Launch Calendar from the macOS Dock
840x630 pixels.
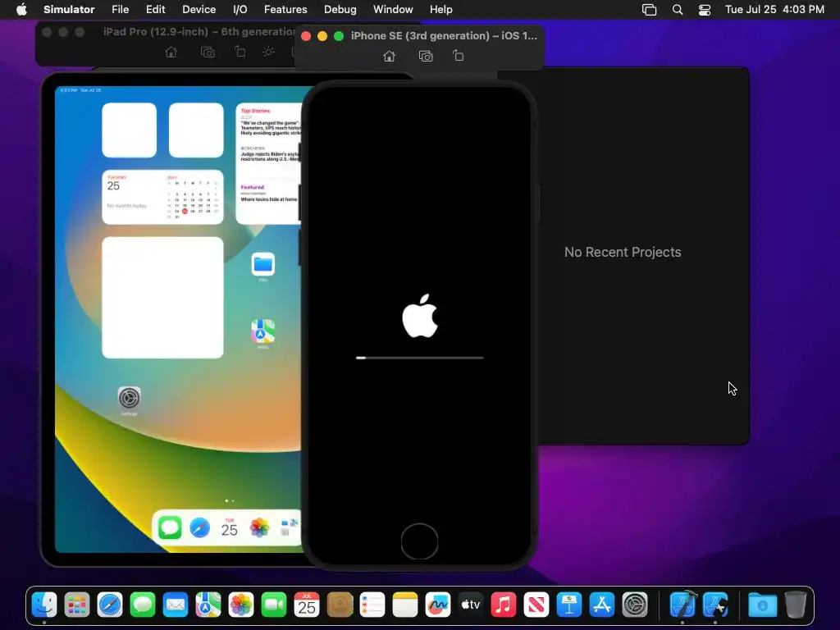click(307, 605)
